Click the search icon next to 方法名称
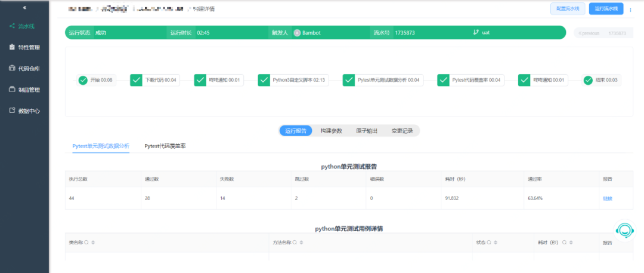This screenshot has height=273, width=644. (295, 243)
